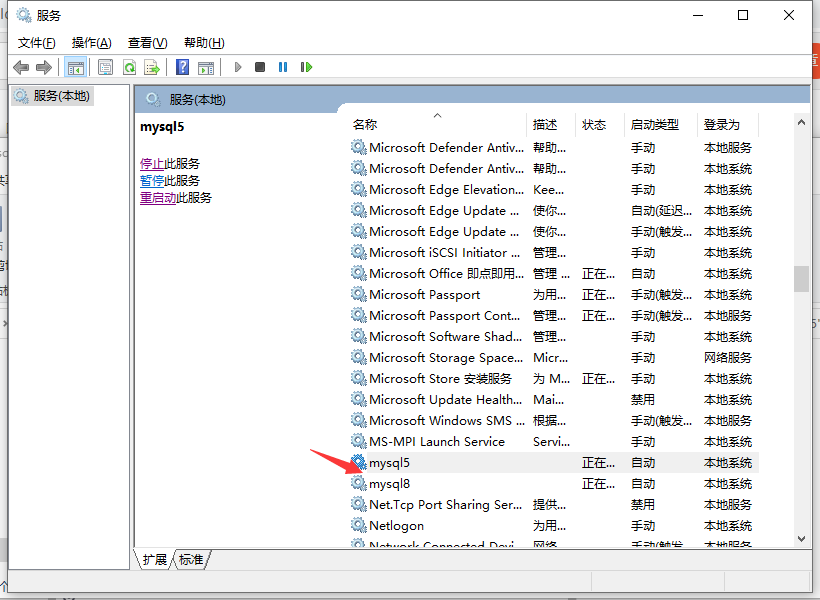Select Microsoft Office 即点即用 service
The image size is (820, 600).
(x=553, y=274)
